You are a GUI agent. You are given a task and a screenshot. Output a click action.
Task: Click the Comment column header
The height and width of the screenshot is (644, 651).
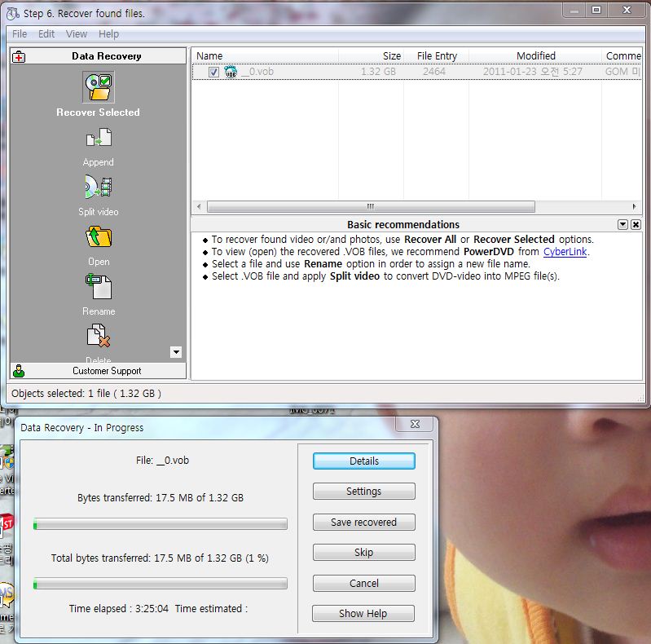tap(622, 56)
